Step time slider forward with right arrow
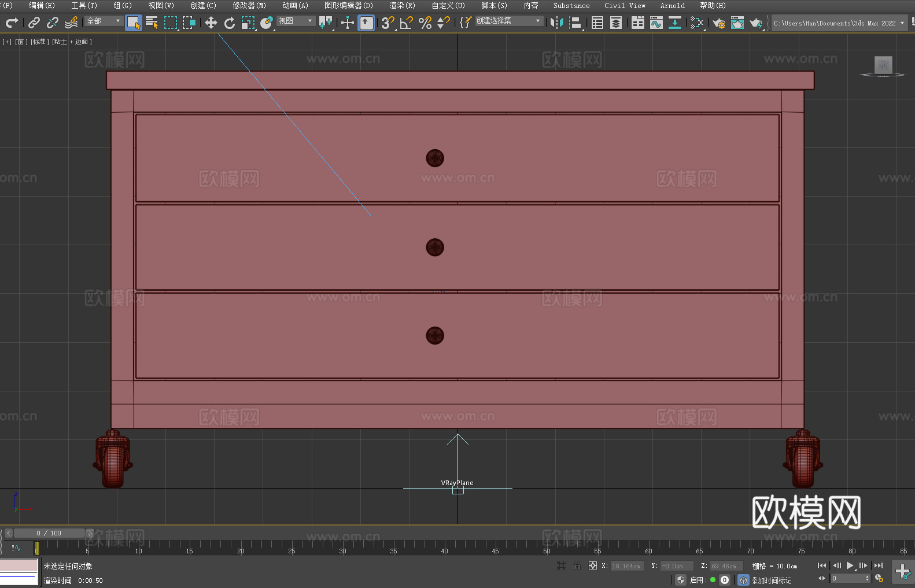915x588 pixels. coord(90,533)
